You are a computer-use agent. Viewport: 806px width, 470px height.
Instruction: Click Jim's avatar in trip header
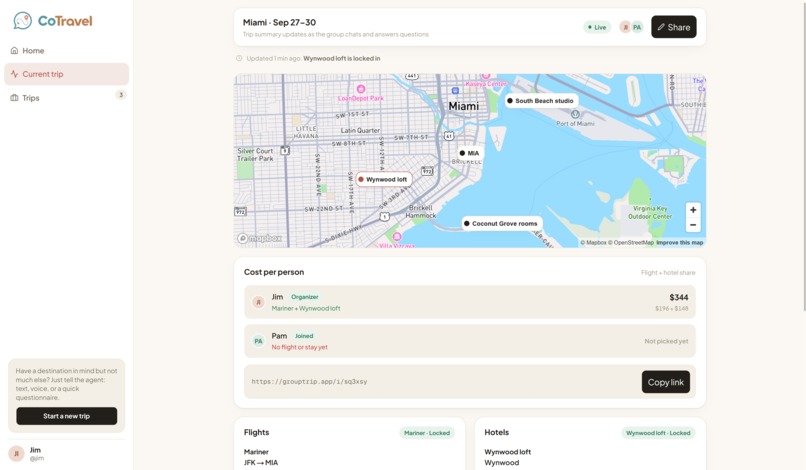[x=625, y=27]
